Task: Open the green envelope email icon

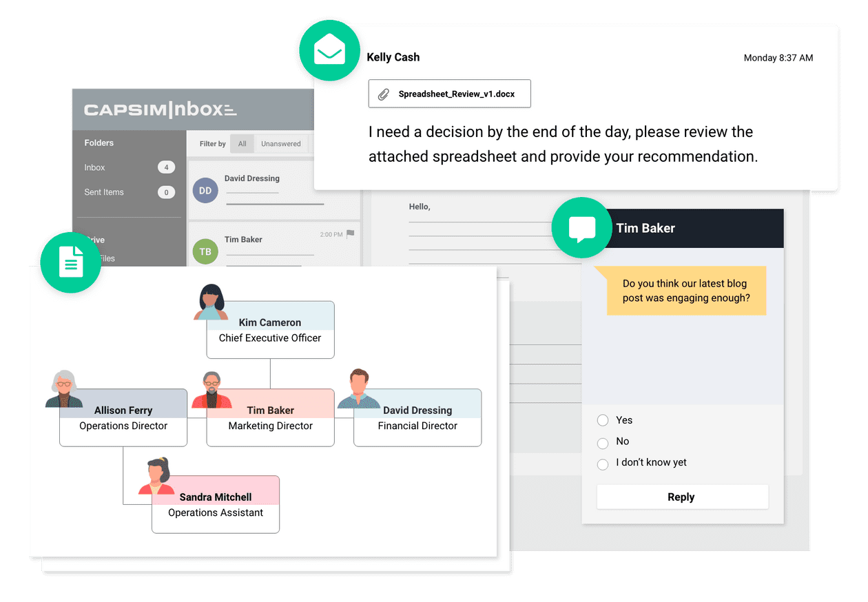Action: point(329,50)
